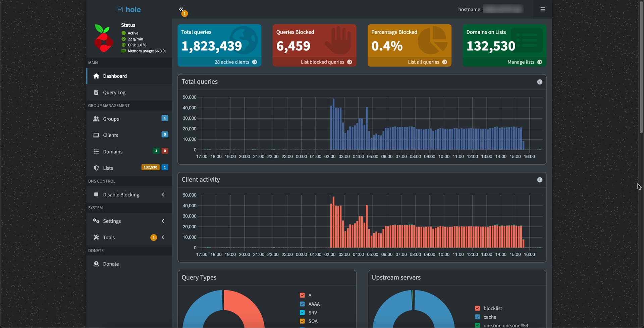644x328 pixels.
Task: Open the Lists menu item
Action: point(129,168)
